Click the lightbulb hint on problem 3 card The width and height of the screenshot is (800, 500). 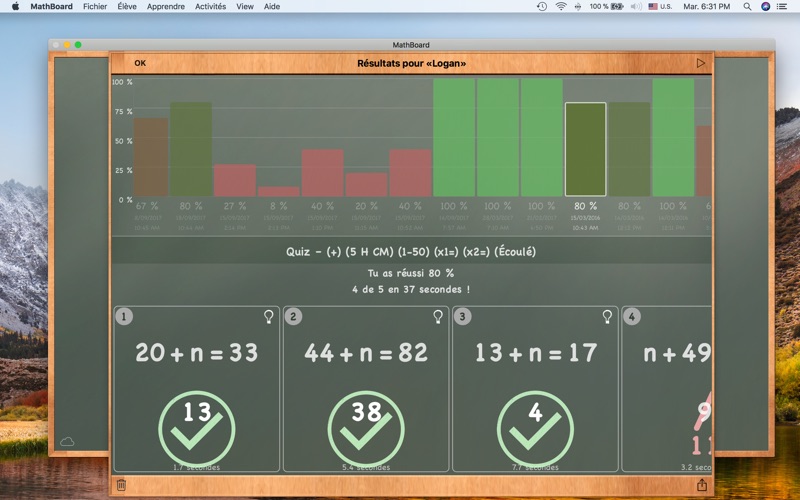[607, 317]
